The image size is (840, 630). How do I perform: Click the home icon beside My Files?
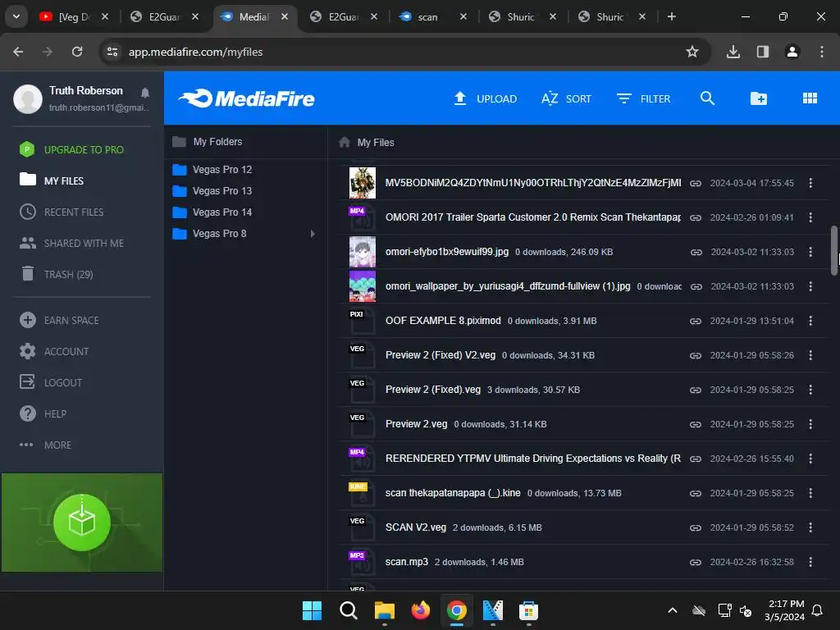coord(345,142)
